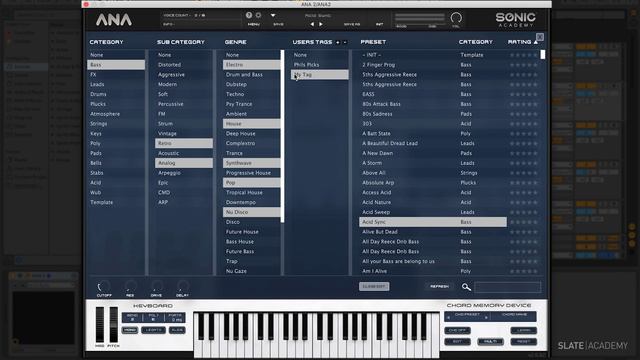
Task: Click the previous chord preset arrow
Action: (449, 318)
